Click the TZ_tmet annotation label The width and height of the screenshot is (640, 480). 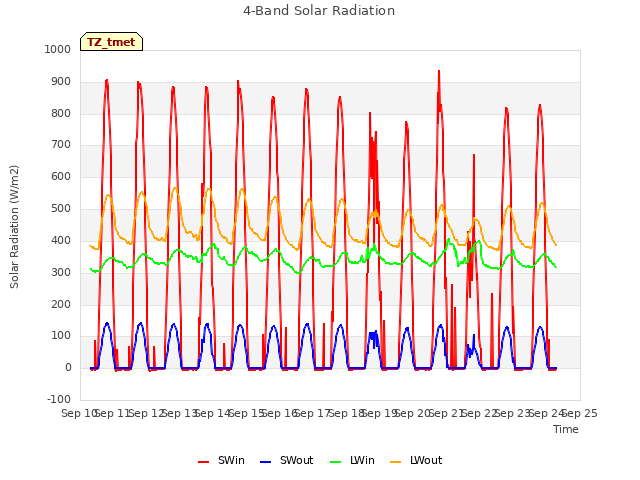[x=111, y=42]
